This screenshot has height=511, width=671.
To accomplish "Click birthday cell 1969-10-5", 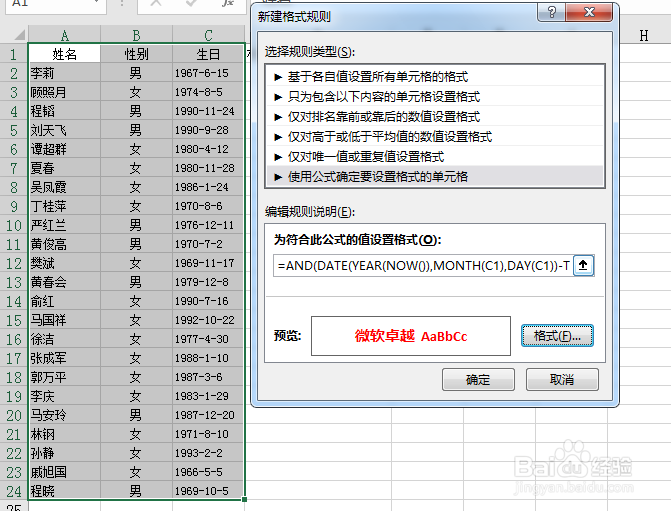I will (x=208, y=491).
